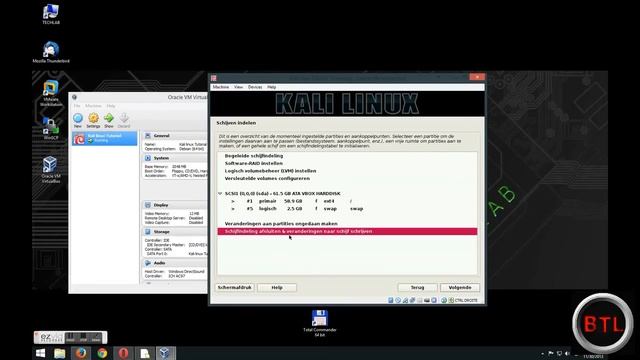
Task: Open Total Commander 64 bit desktop icon
Action: click(x=320, y=323)
